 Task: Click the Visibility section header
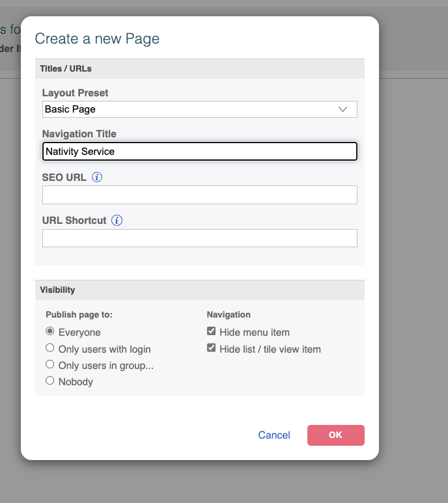[57, 290]
